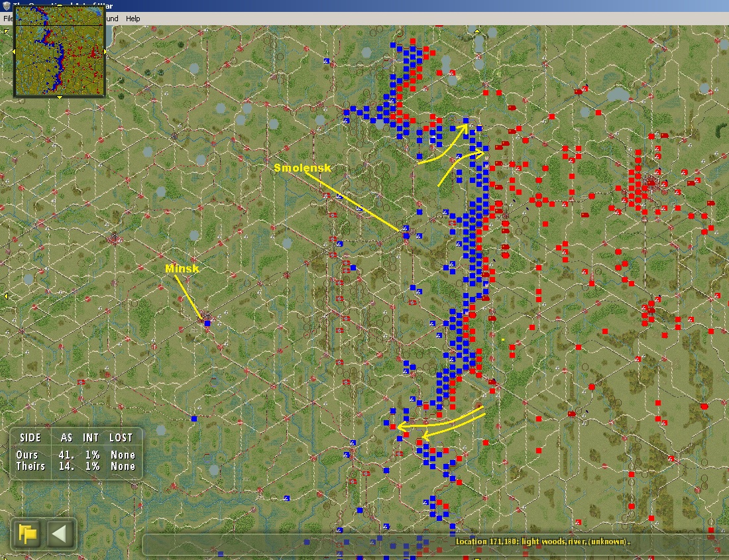The width and height of the screenshot is (729, 560).
Task: Click the 'Theirs' row label in losses panel
Action: (30, 466)
